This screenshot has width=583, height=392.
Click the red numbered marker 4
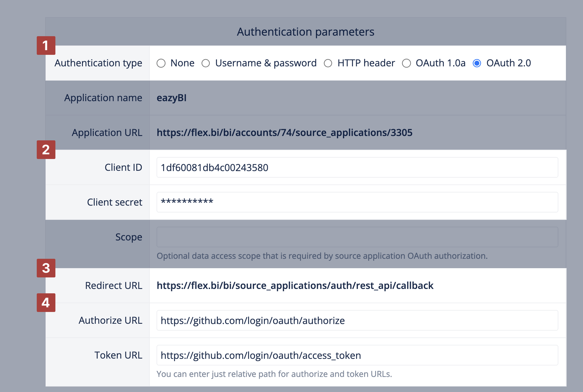click(46, 303)
